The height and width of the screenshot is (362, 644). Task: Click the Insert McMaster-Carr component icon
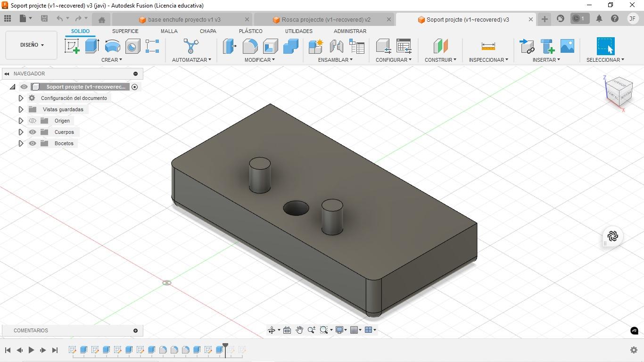tap(547, 46)
